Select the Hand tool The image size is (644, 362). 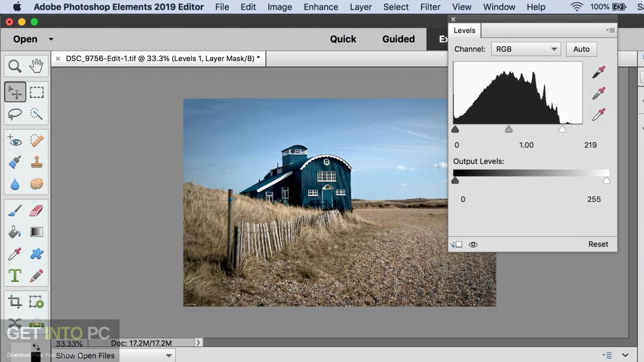(36, 66)
